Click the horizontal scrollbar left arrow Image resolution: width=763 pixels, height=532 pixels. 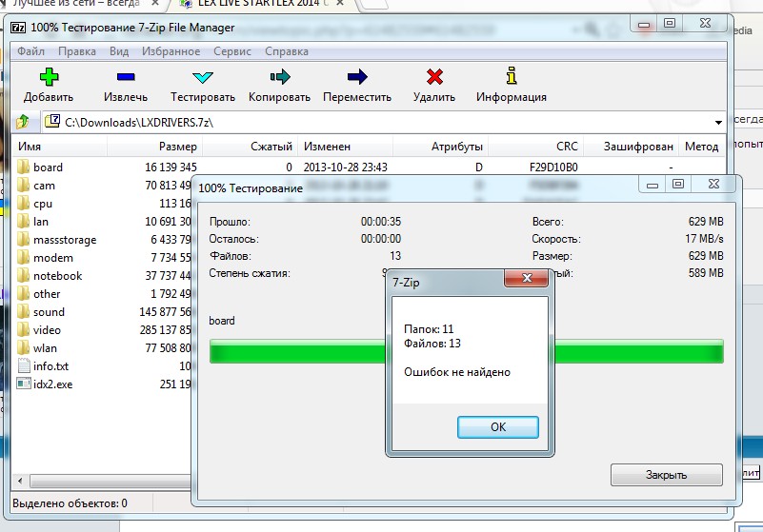pos(20,481)
